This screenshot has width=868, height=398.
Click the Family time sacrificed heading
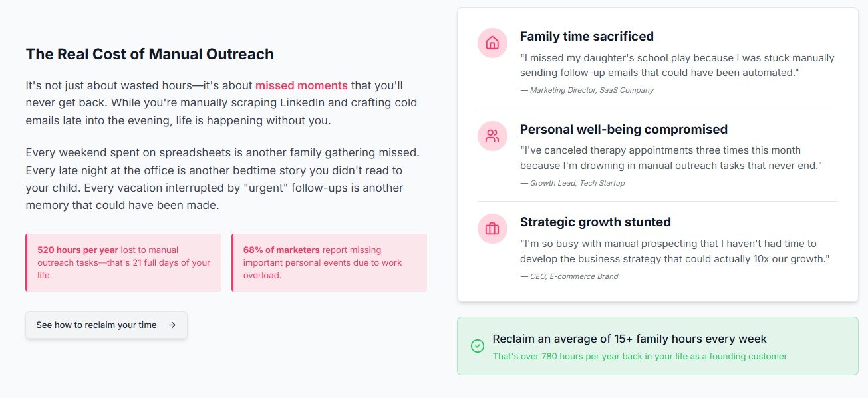point(587,37)
